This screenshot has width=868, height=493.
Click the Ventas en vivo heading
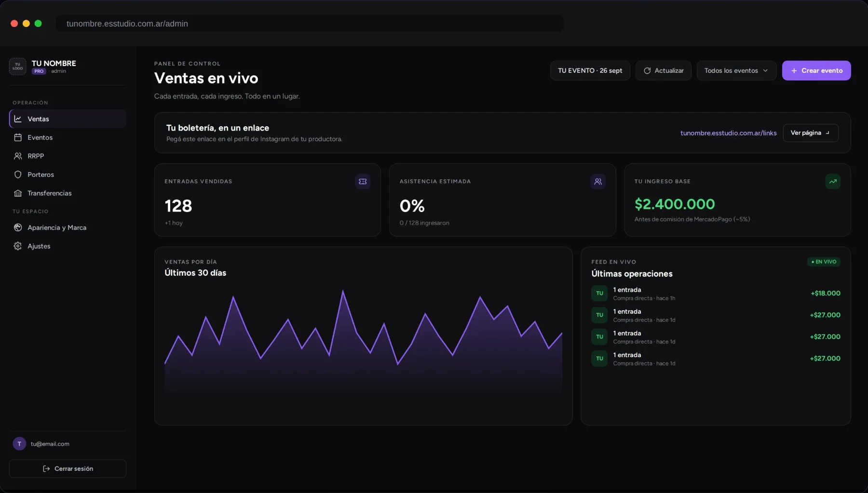click(206, 78)
